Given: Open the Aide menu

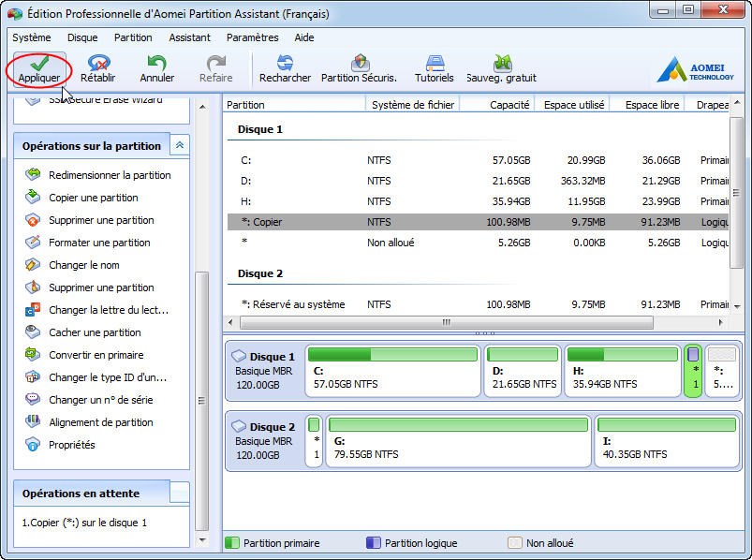Looking at the screenshot, I should click(x=304, y=37).
